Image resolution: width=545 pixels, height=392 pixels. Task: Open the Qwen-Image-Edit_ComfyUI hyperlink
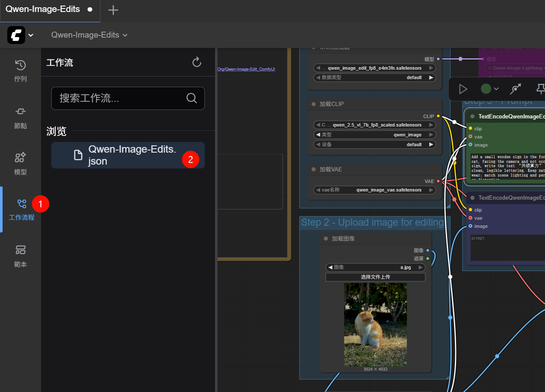[246, 69]
